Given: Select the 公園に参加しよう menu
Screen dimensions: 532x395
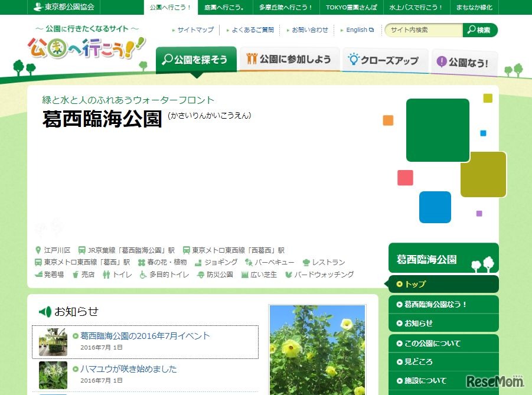Looking at the screenshot, I should click(x=289, y=59).
